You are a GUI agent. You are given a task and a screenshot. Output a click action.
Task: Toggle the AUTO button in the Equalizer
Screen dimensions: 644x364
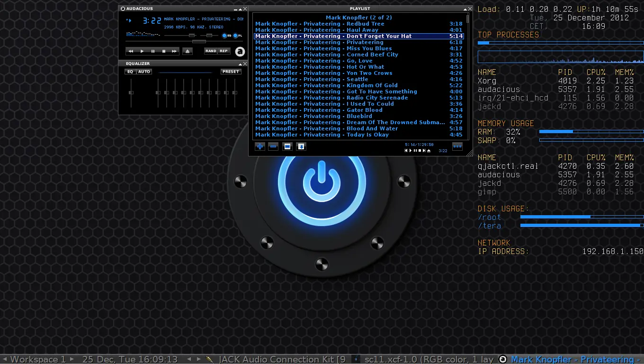(x=144, y=72)
